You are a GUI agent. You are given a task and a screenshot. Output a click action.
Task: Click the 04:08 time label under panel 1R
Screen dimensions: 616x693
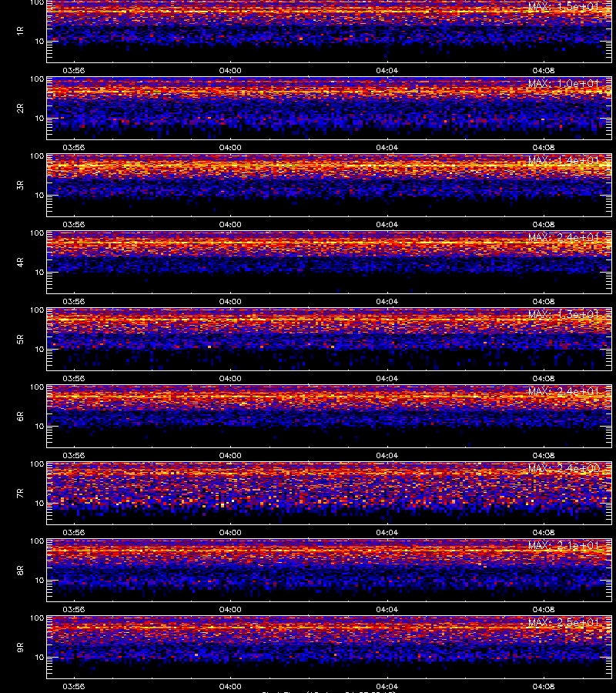click(x=543, y=70)
